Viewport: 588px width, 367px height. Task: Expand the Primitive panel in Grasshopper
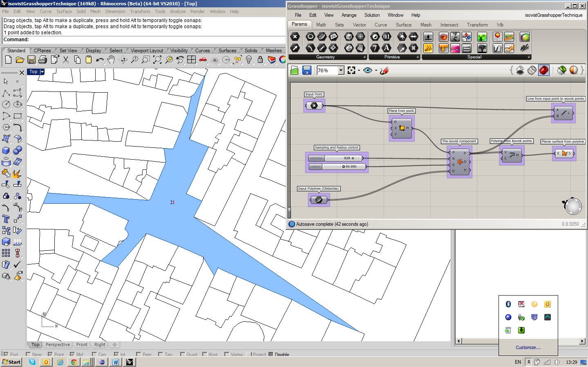(x=418, y=57)
